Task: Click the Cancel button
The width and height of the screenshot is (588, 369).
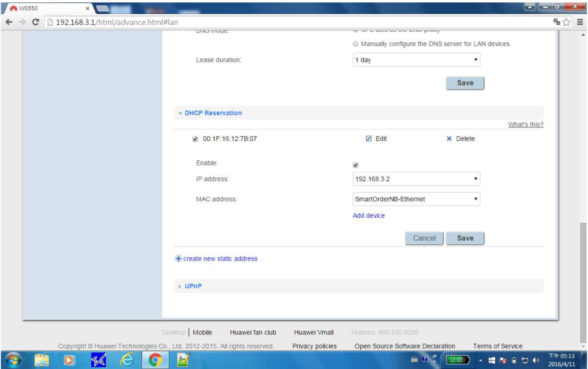Action: 424,238
